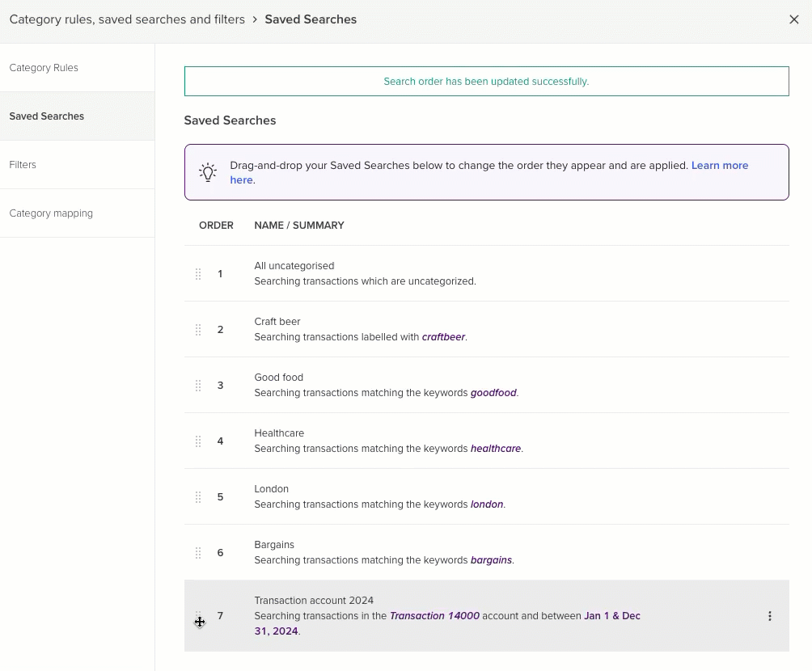The image size is (812, 671).
Task: Close the saved searches dialog
Action: 793,19
